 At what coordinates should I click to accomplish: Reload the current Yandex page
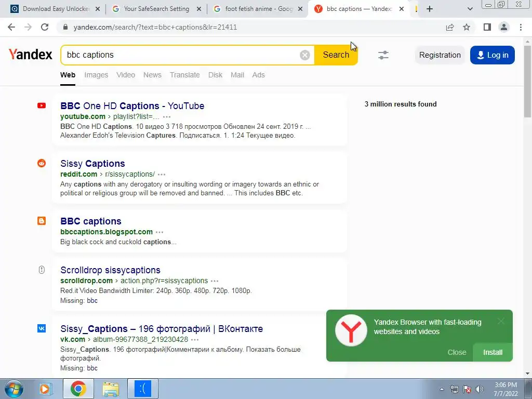[x=45, y=27]
